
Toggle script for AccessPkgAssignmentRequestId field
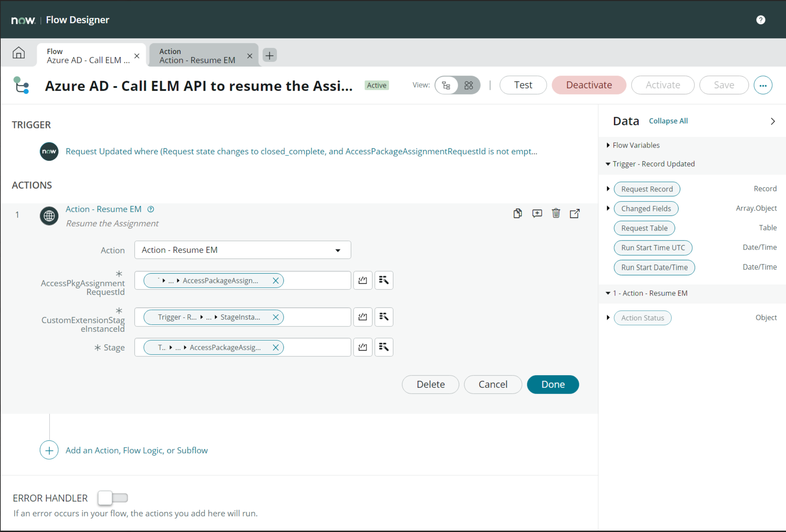pos(363,280)
